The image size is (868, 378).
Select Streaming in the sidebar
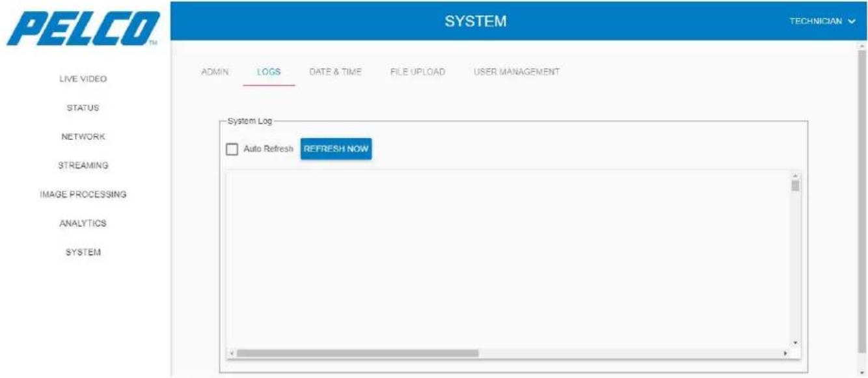coord(83,165)
